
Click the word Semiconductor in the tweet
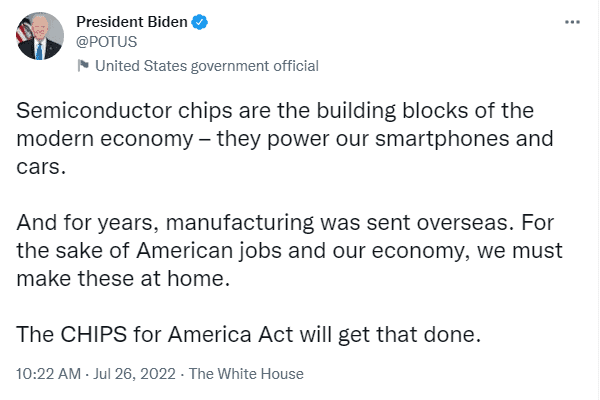(x=94, y=111)
